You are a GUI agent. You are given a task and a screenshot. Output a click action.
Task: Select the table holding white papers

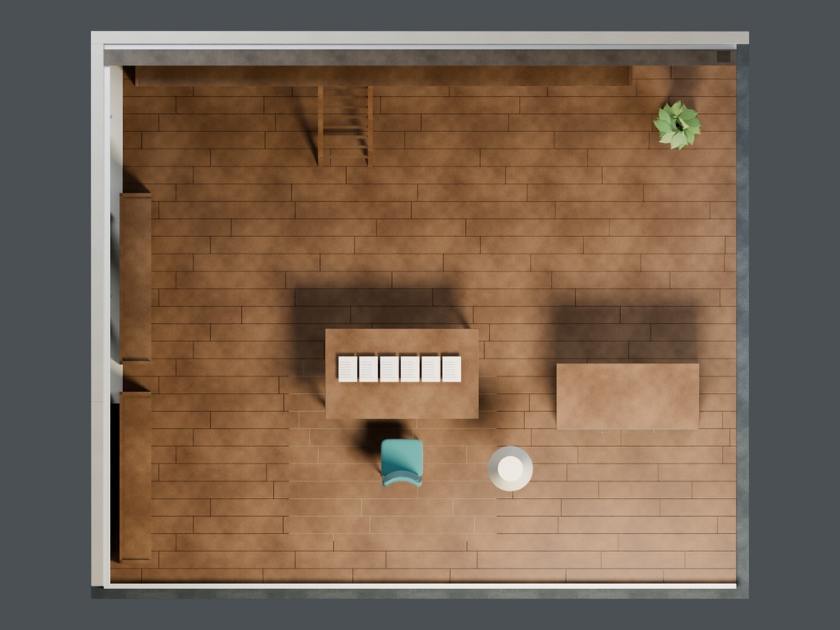point(402,373)
